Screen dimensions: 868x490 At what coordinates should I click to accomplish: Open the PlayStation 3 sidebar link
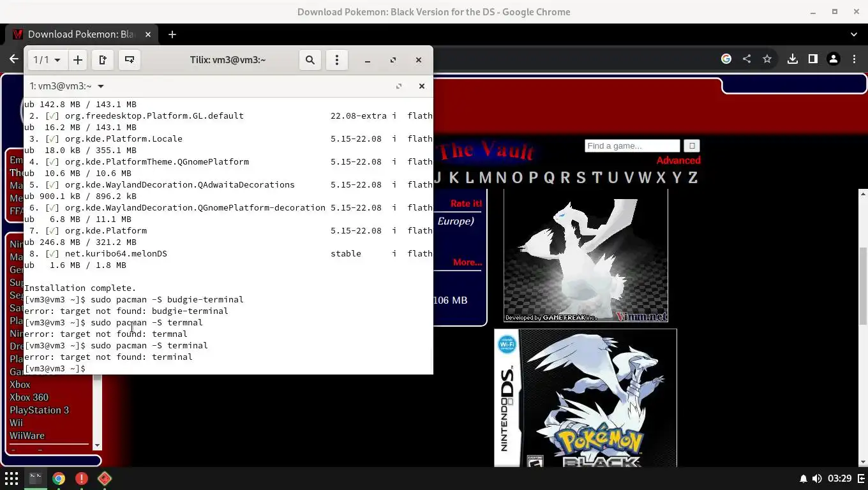pyautogui.click(x=39, y=410)
